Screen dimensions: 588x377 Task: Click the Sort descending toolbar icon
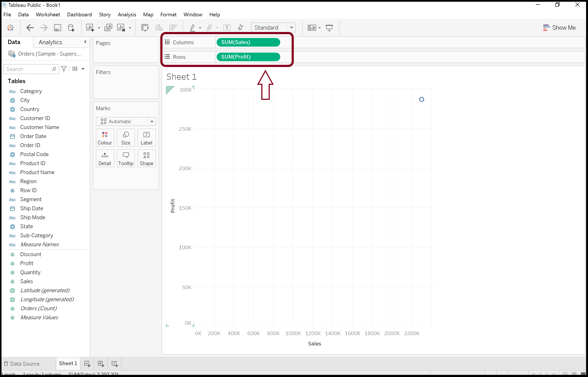(173, 28)
